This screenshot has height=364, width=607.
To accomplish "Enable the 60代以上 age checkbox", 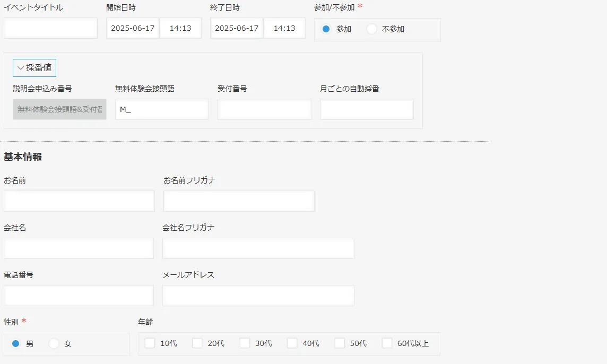I will (x=387, y=343).
